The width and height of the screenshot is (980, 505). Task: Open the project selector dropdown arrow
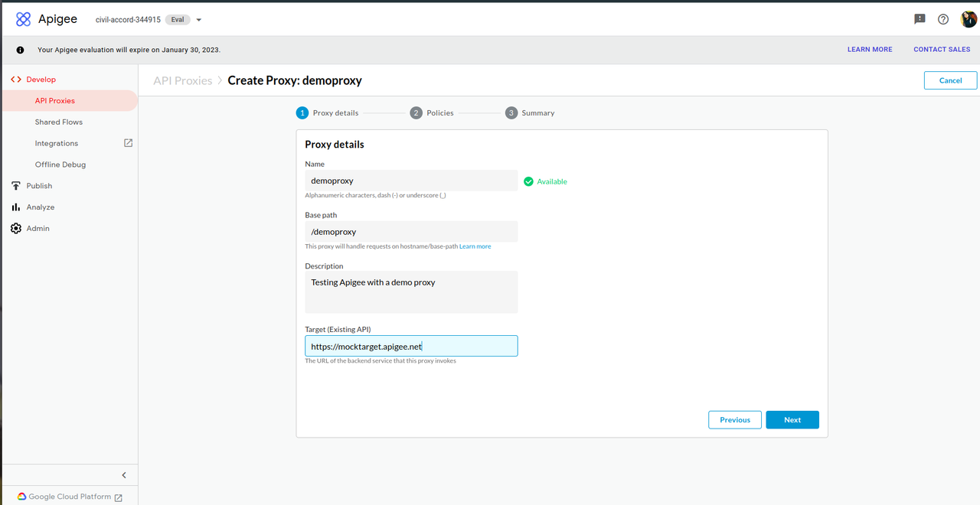199,20
